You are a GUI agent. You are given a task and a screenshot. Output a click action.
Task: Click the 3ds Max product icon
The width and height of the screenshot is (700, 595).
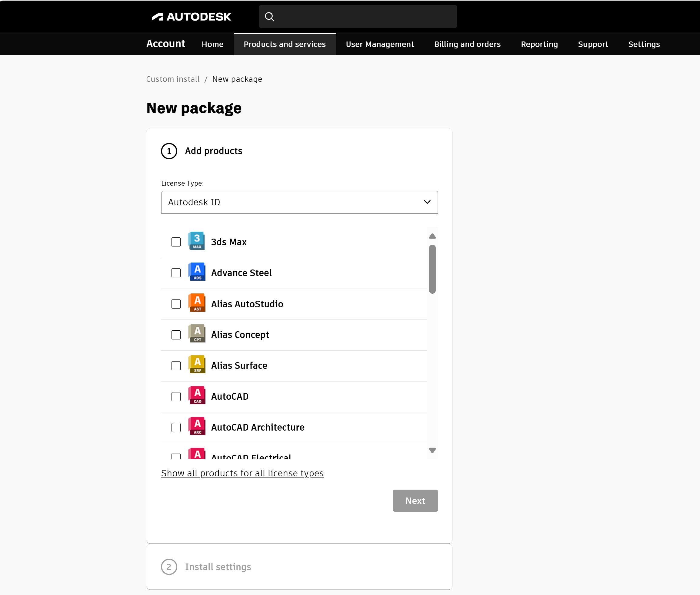pyautogui.click(x=197, y=241)
